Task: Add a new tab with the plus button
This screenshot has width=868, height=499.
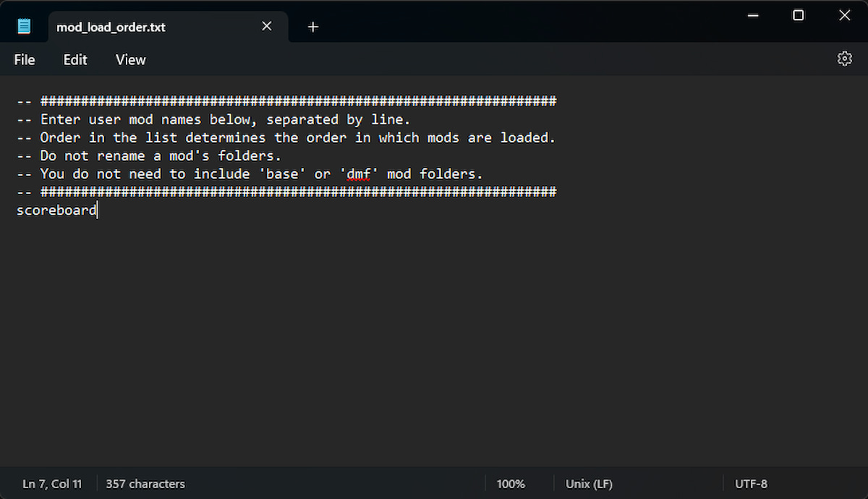Action: tap(312, 27)
